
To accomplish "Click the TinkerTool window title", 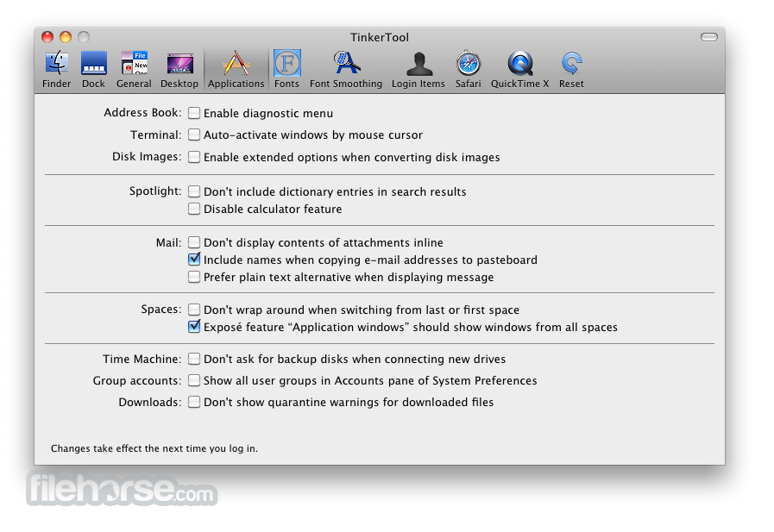I will point(380,37).
